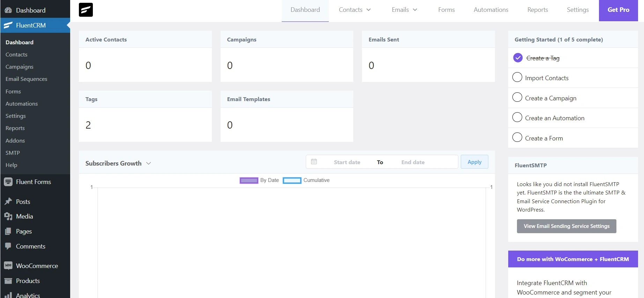Screen dimensions: 644x298
Task: Toggle the By Date purple legend swatch
Action: (x=249, y=181)
